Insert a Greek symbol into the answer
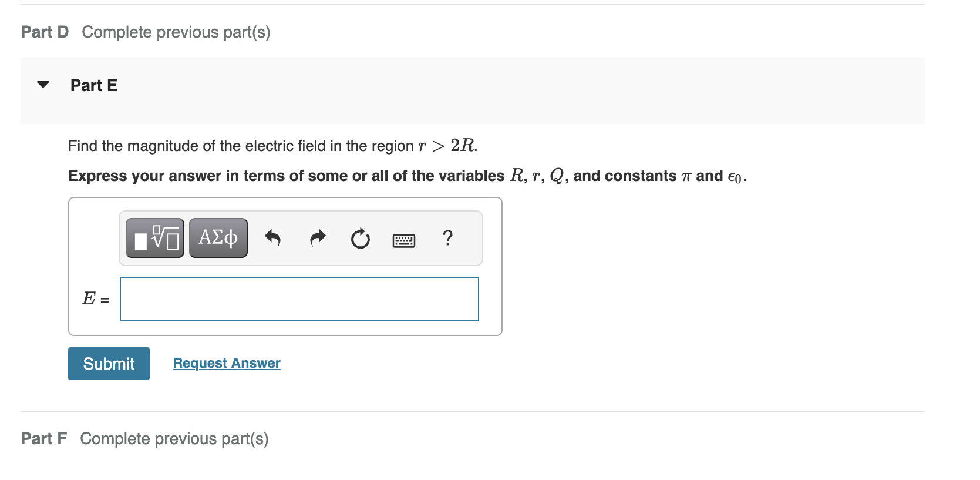Image resolution: width=980 pixels, height=480 pixels. tap(218, 237)
